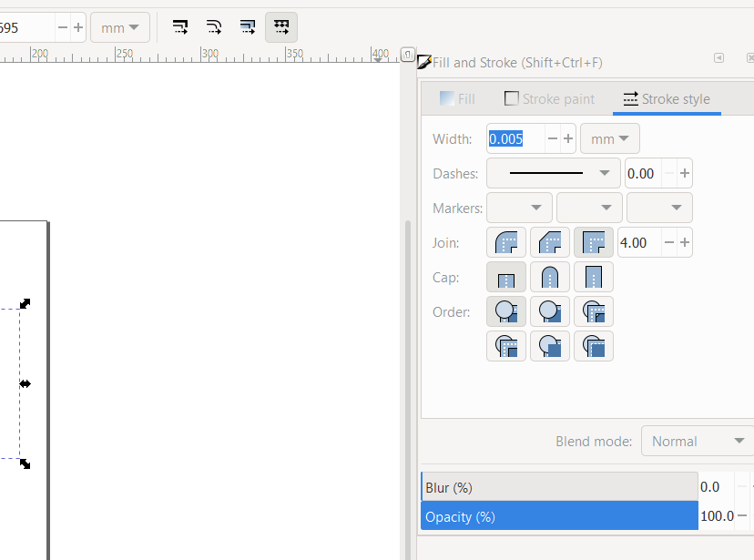Click the Fill and Stroke panel icon
The width and height of the screenshot is (754, 560).
point(424,62)
